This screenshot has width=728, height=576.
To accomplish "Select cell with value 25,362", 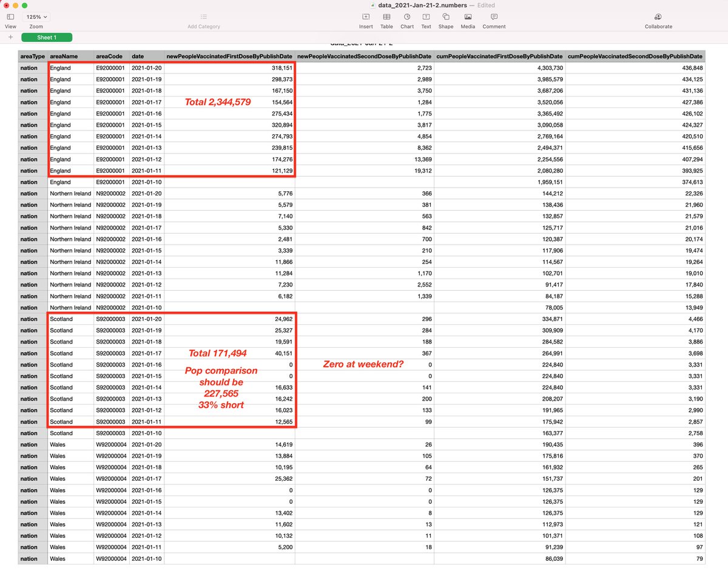I will tap(230, 479).
